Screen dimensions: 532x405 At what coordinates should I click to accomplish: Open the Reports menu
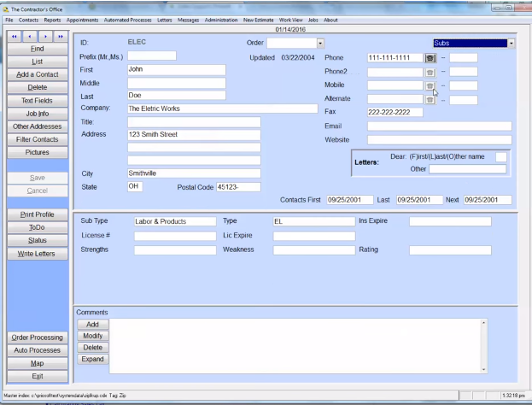(x=52, y=20)
